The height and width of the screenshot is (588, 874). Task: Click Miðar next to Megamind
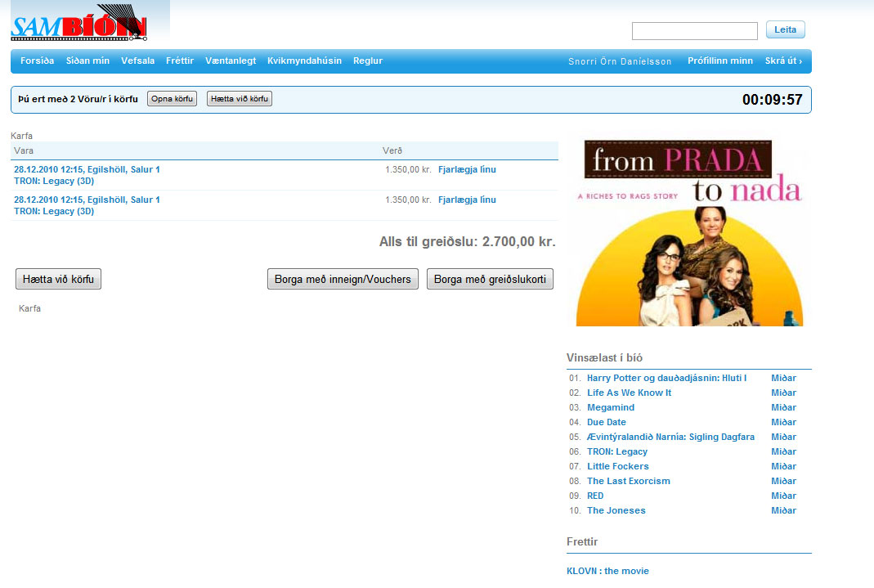pos(783,407)
